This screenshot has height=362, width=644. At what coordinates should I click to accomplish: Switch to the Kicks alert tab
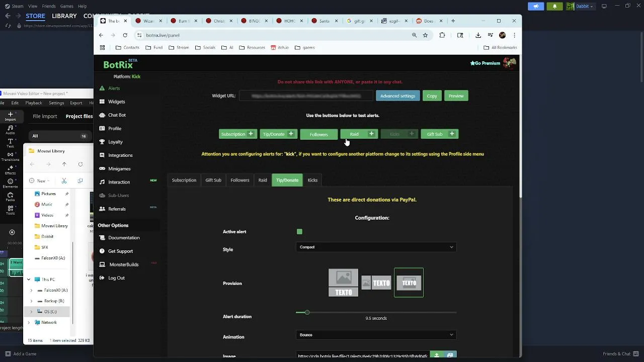312,180
